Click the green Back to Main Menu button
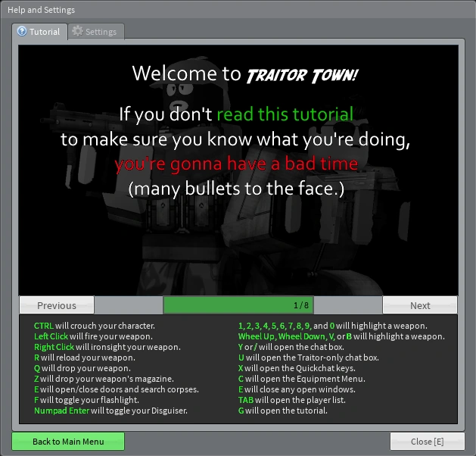The image size is (476, 456). tap(68, 441)
